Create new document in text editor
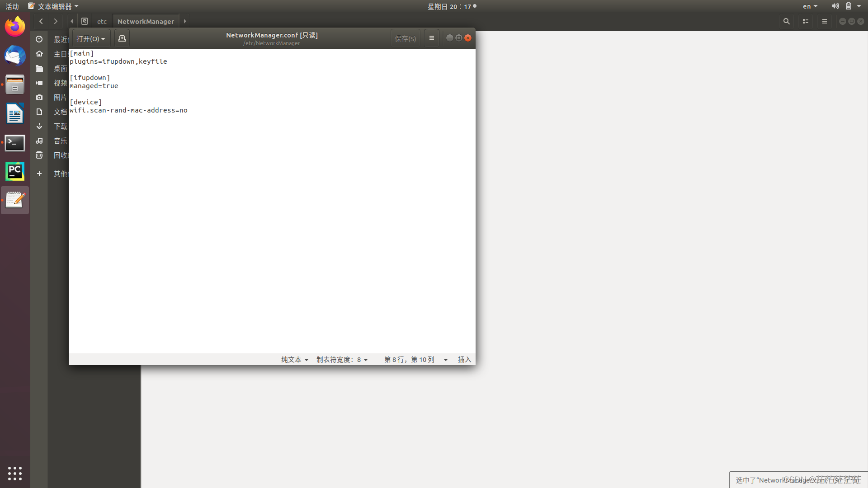 pos(122,38)
